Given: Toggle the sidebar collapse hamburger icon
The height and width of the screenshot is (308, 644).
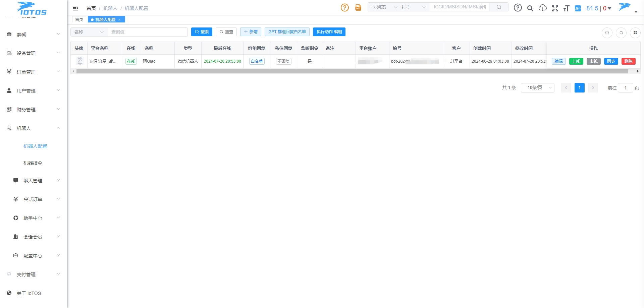Looking at the screenshot, I should click(75, 8).
